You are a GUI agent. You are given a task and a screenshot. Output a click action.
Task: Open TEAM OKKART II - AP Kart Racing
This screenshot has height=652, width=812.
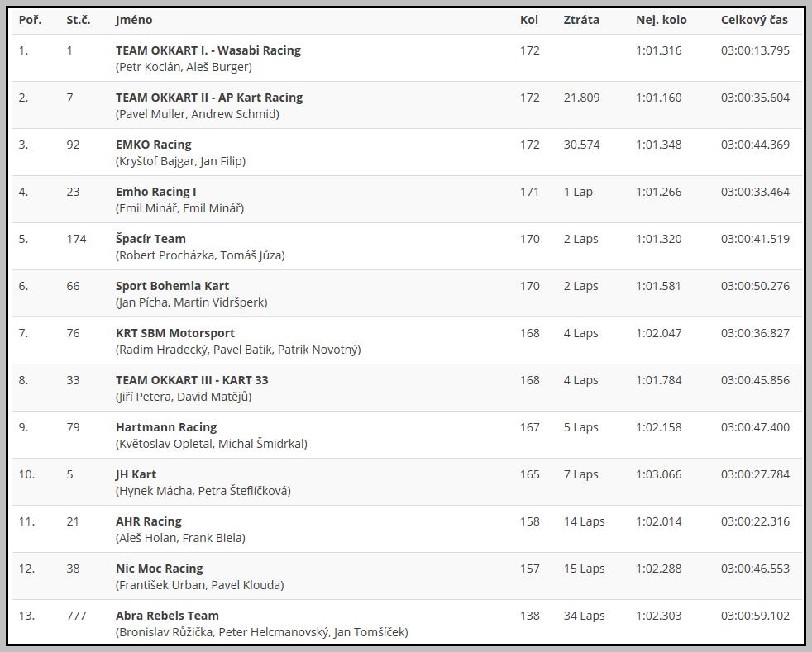[209, 98]
